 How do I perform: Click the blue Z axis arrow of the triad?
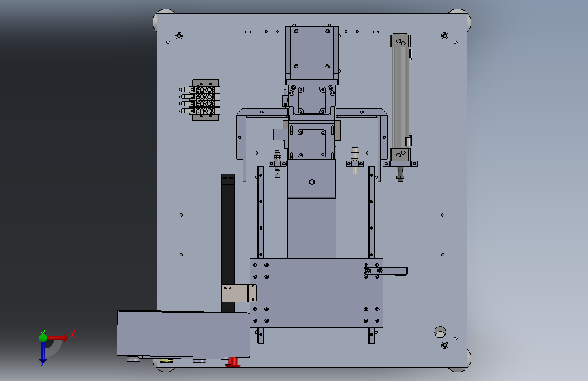43,352
